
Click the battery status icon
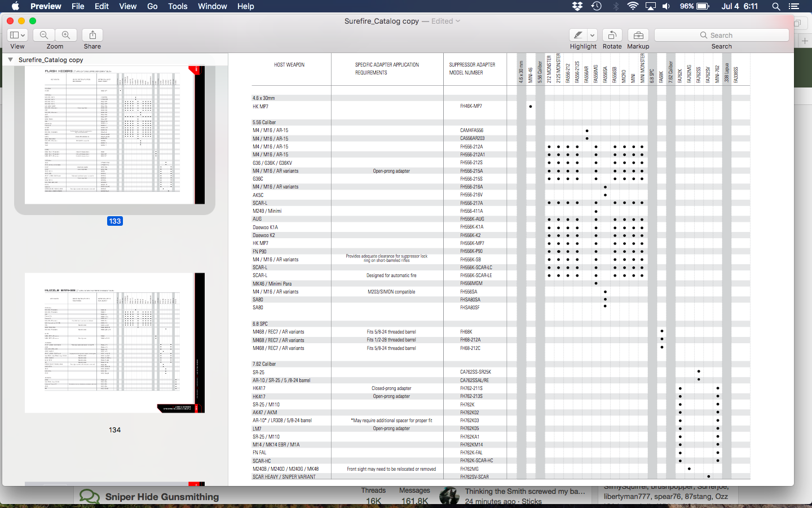coord(703,6)
